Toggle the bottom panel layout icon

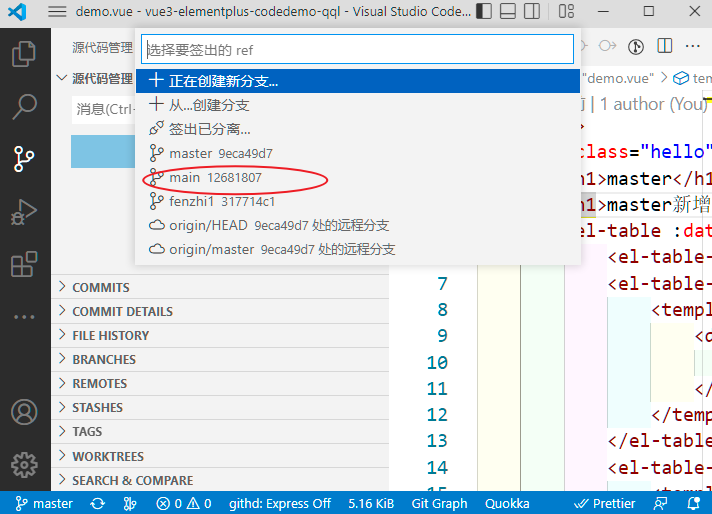(508, 11)
